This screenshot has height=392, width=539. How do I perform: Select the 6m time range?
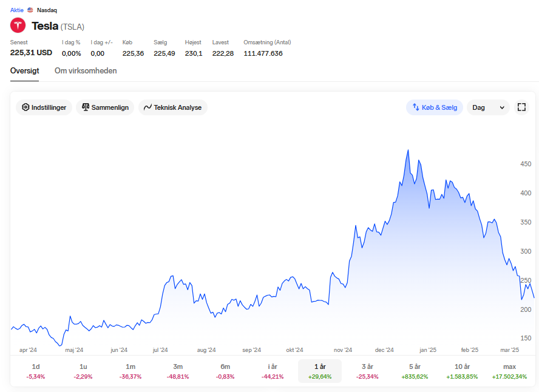click(225, 371)
